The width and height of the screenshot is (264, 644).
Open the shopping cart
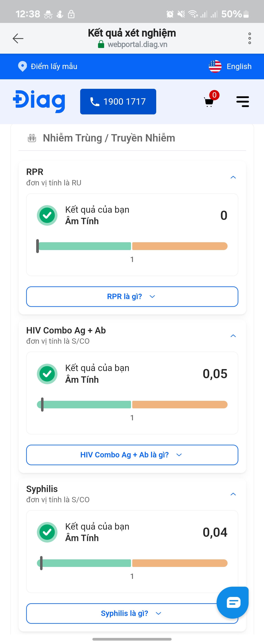click(x=209, y=101)
